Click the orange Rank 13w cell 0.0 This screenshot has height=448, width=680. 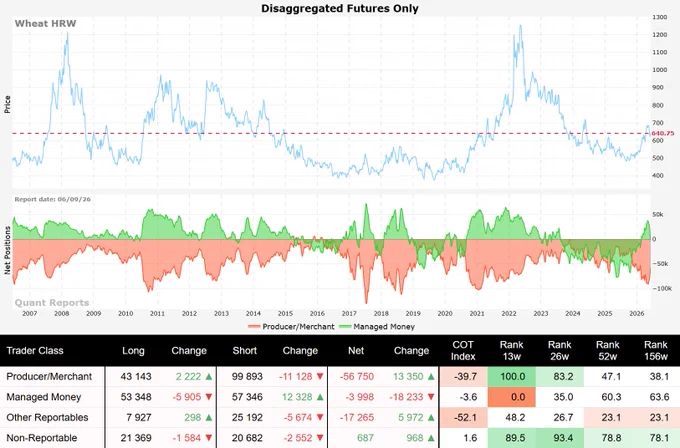tap(512, 397)
